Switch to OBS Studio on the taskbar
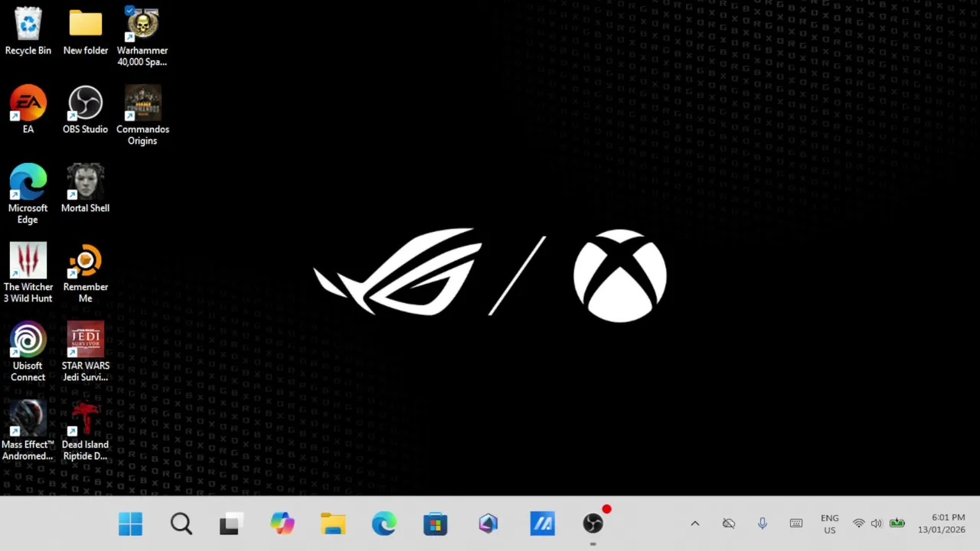 point(593,523)
